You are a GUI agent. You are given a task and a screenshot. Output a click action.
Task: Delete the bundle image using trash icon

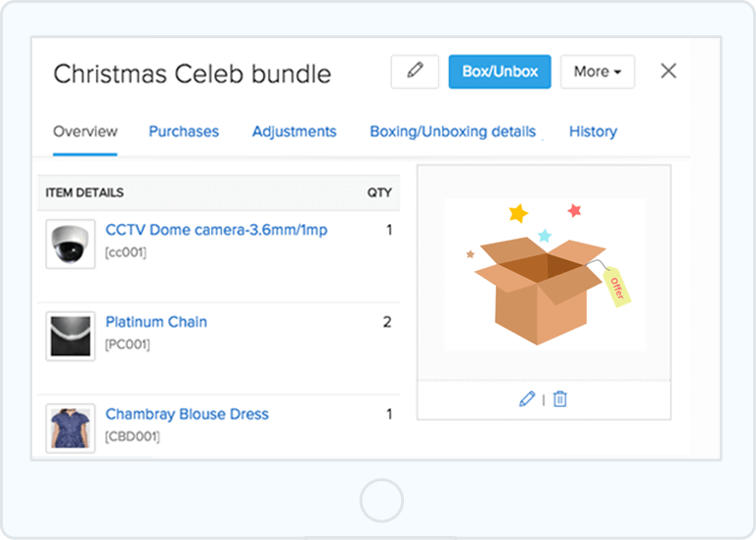(x=559, y=399)
